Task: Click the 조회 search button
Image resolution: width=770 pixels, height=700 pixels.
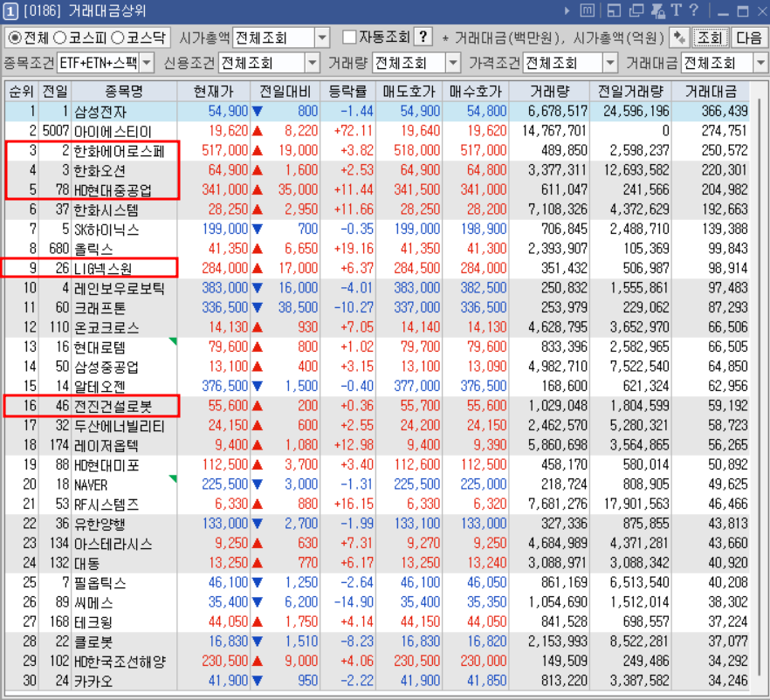Action: point(710,38)
